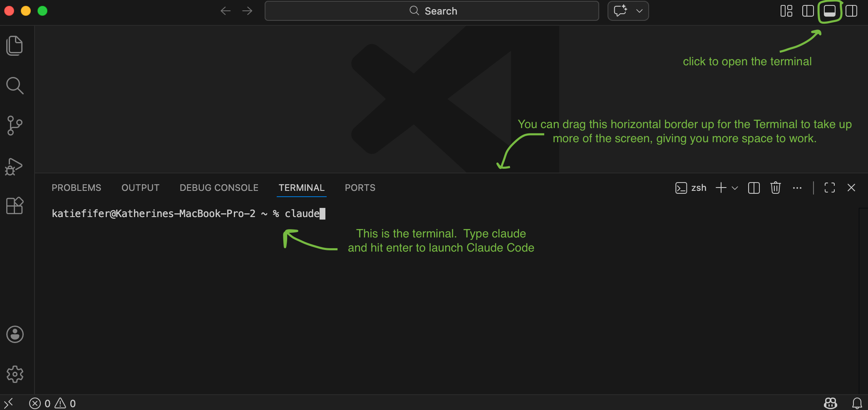Open the Manage gear menu
Viewport: 868px width, 410px height.
pyautogui.click(x=15, y=374)
